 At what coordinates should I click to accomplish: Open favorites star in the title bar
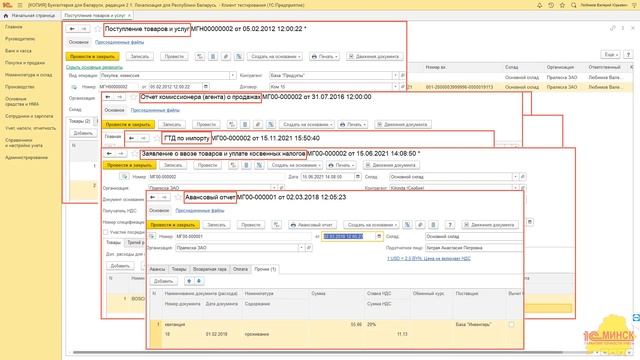pos(562,5)
